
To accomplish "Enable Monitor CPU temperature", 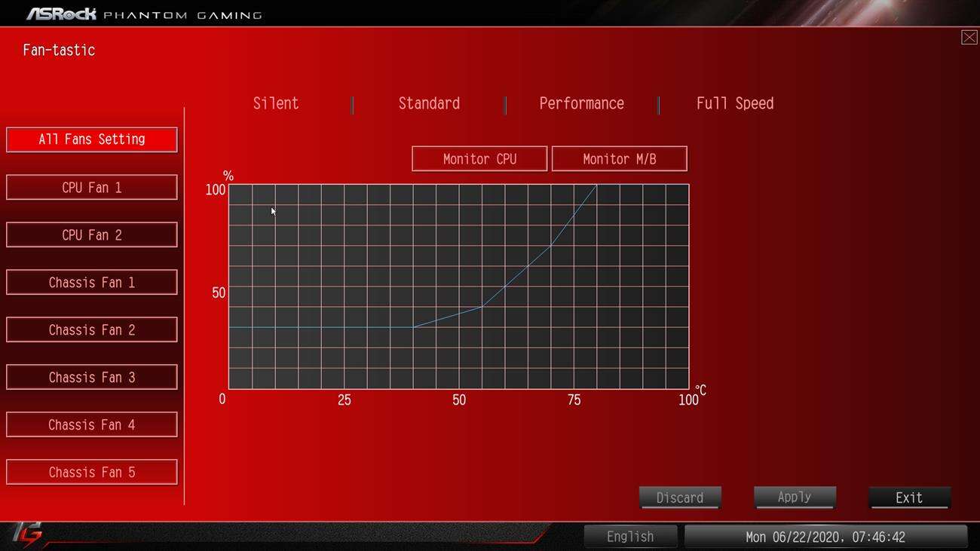I will (479, 158).
